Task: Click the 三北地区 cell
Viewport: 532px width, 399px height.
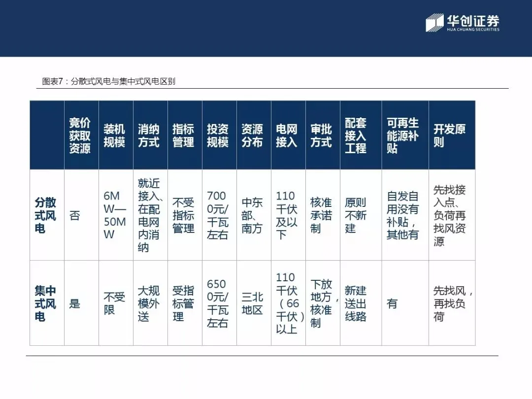Action: [x=254, y=303]
